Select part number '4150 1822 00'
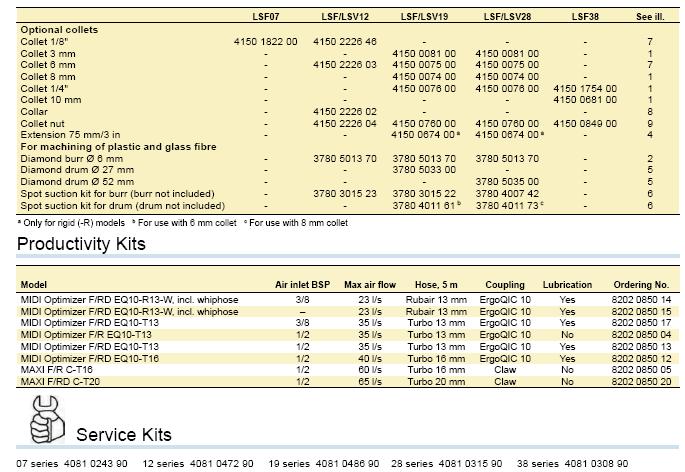Screen dimensions: 685x472 [x=266, y=42]
